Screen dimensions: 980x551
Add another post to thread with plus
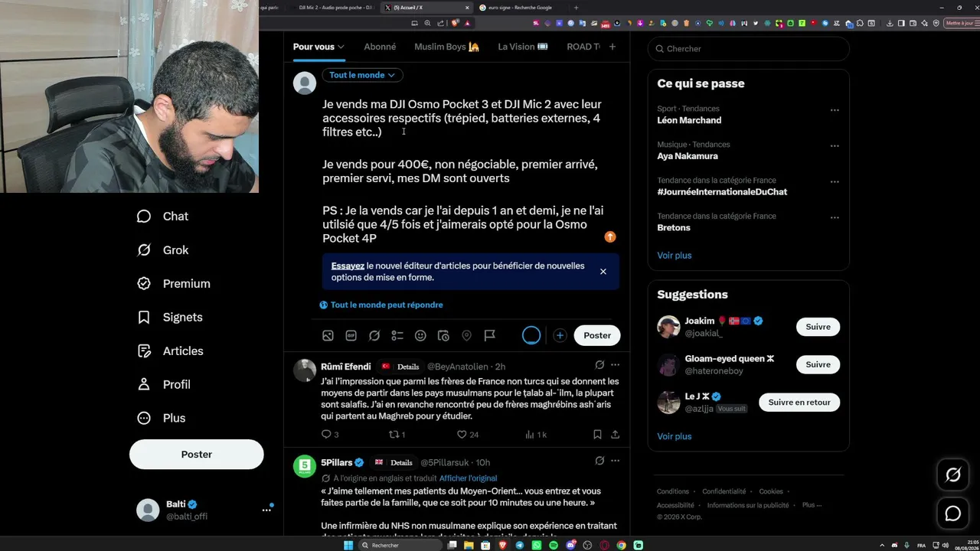tap(560, 335)
